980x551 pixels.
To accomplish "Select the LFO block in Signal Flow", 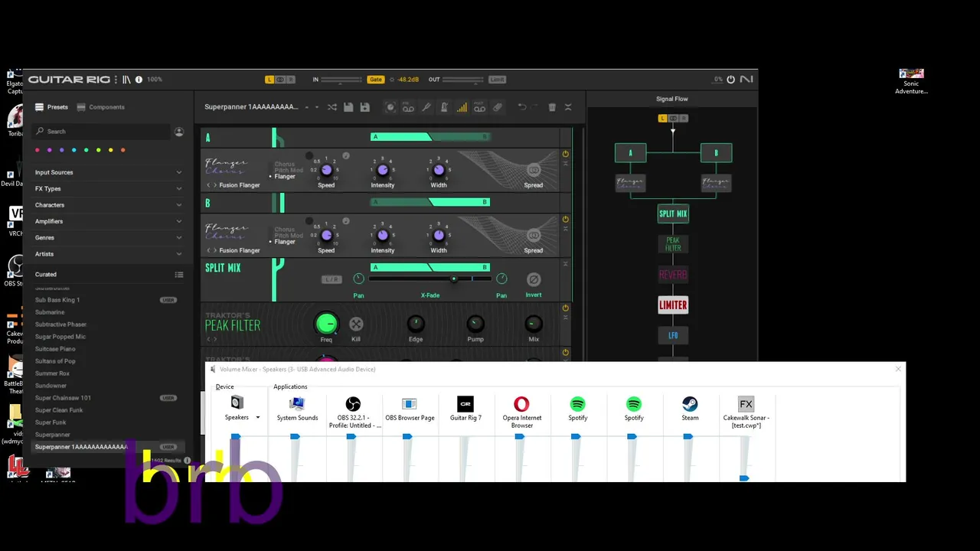I will click(673, 335).
